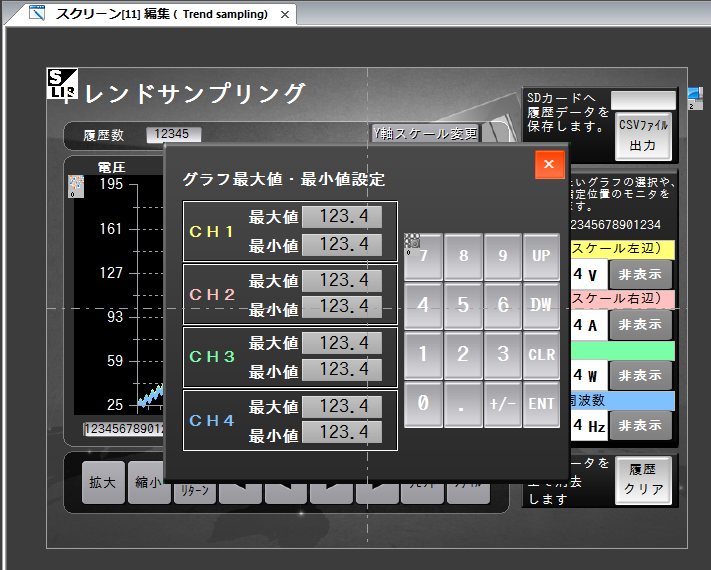Image resolution: width=711 pixels, height=570 pixels.
Task: Toggle 非表示 for the A channel
Action: coord(640,324)
